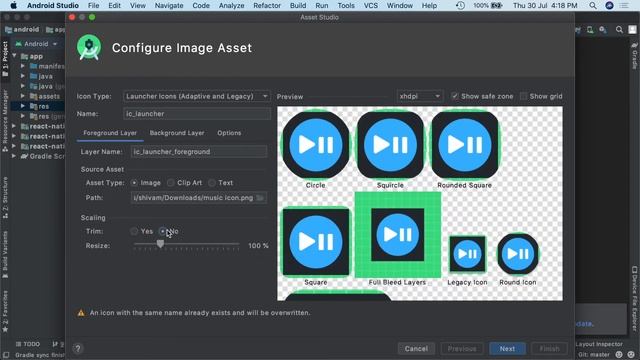Select the Image asset type radio
This screenshot has height=360, width=640.
click(134, 183)
